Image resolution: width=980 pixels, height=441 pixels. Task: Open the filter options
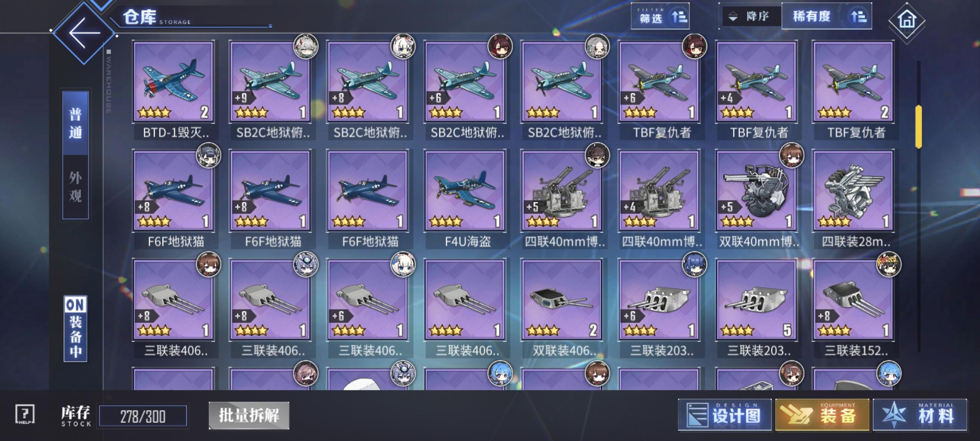click(660, 16)
